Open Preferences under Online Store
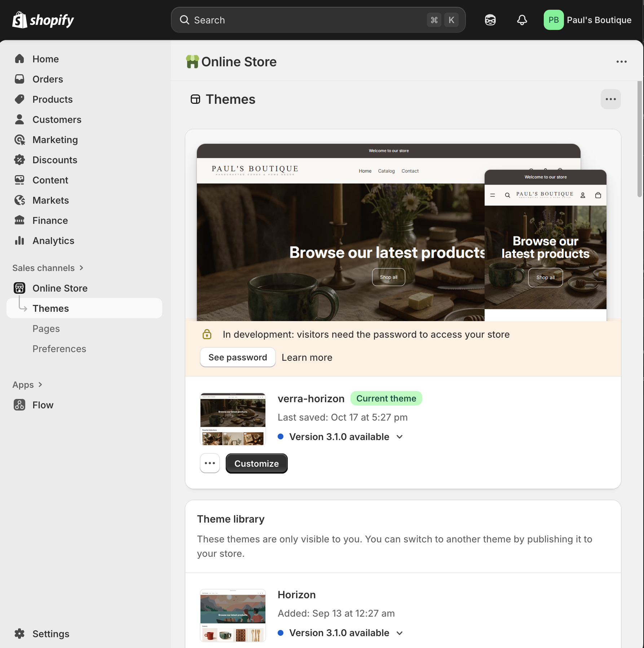644x648 pixels. 59,349
